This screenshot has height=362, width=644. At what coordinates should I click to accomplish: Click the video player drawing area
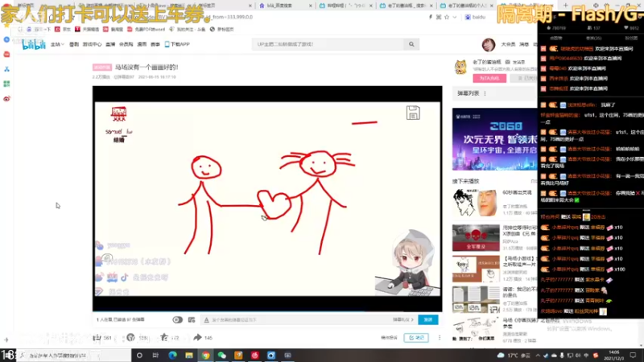coord(267,199)
